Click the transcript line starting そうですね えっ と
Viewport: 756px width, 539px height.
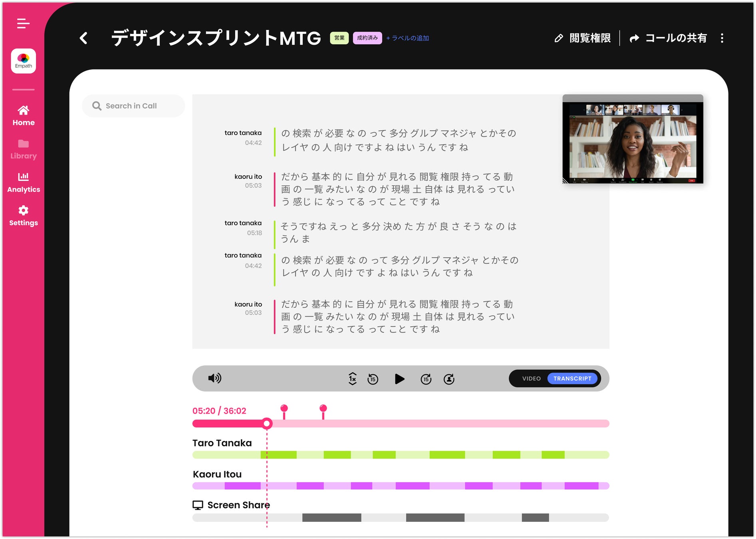(399, 232)
